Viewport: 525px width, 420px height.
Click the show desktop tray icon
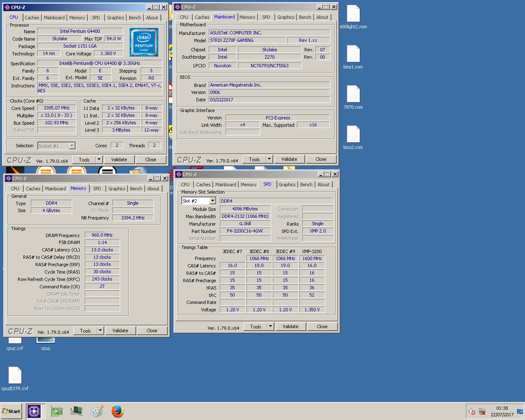pyautogui.click(x=520, y=412)
